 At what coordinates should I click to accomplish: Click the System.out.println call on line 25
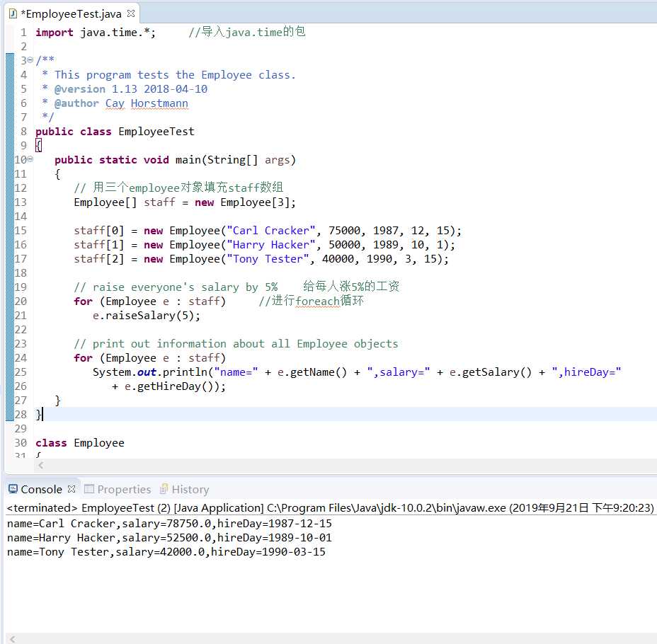pos(357,372)
